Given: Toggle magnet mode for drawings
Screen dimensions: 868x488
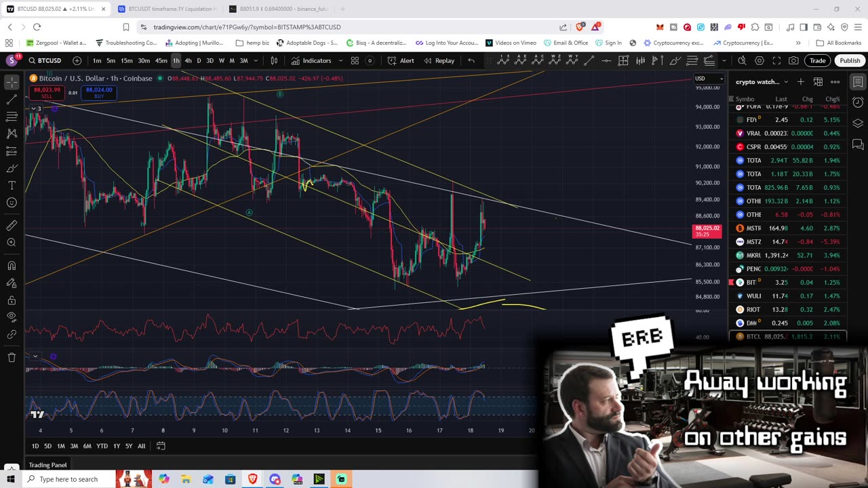Looking at the screenshot, I should (12, 266).
